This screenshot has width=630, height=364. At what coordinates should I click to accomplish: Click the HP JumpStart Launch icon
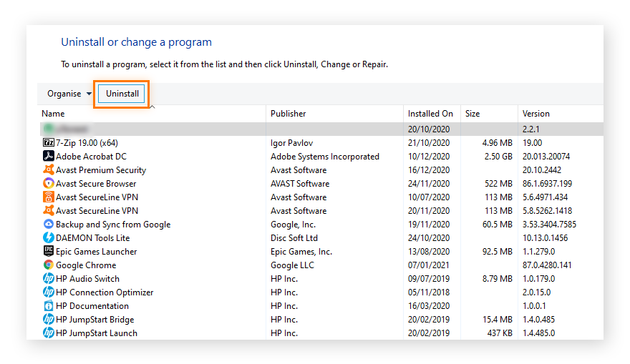(48, 333)
